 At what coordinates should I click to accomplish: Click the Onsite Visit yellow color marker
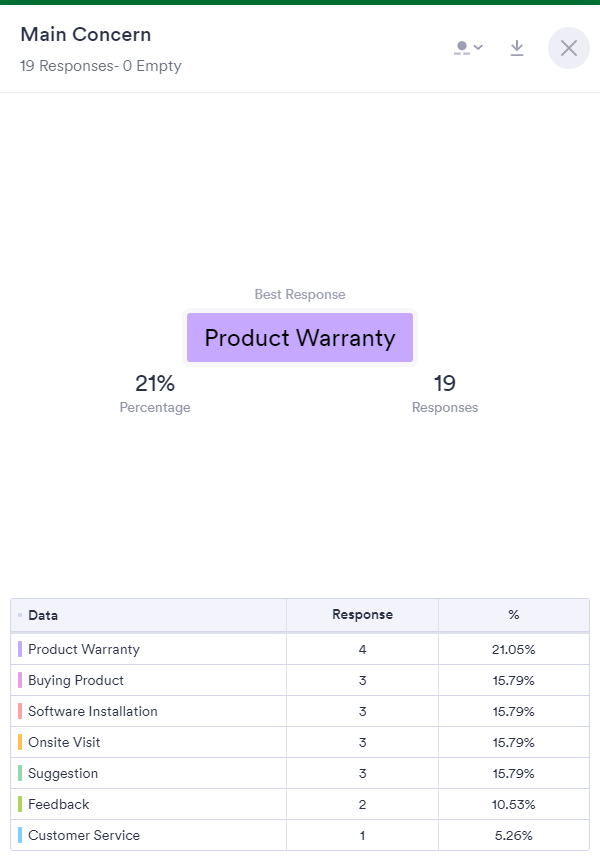click(20, 742)
